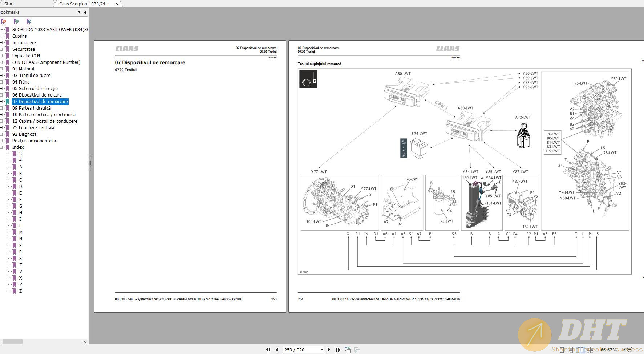The height and width of the screenshot is (354, 644).
Task: Open the Cuprins bookmark
Action: pos(19,36)
